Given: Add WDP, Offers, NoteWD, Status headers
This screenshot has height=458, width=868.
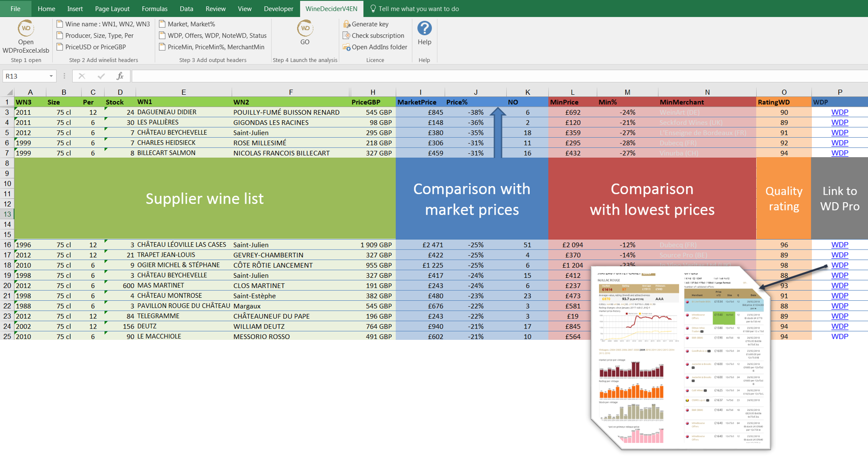Looking at the screenshot, I should [x=213, y=36].
